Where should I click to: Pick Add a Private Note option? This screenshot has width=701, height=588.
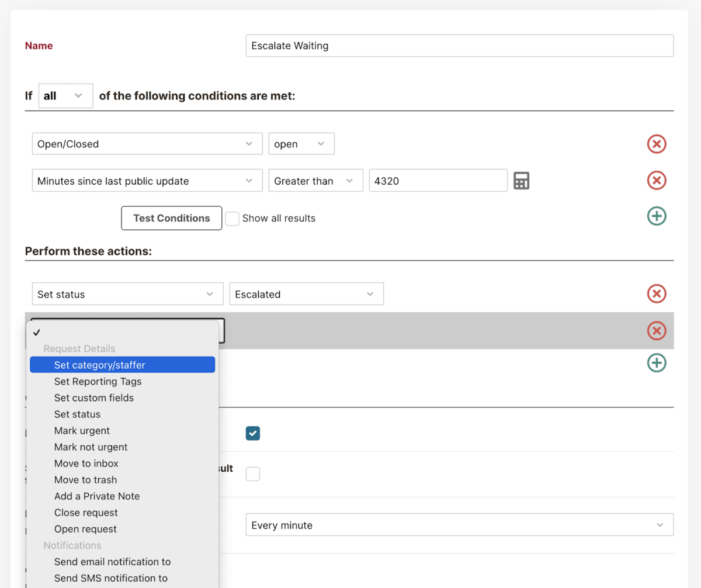coord(97,496)
